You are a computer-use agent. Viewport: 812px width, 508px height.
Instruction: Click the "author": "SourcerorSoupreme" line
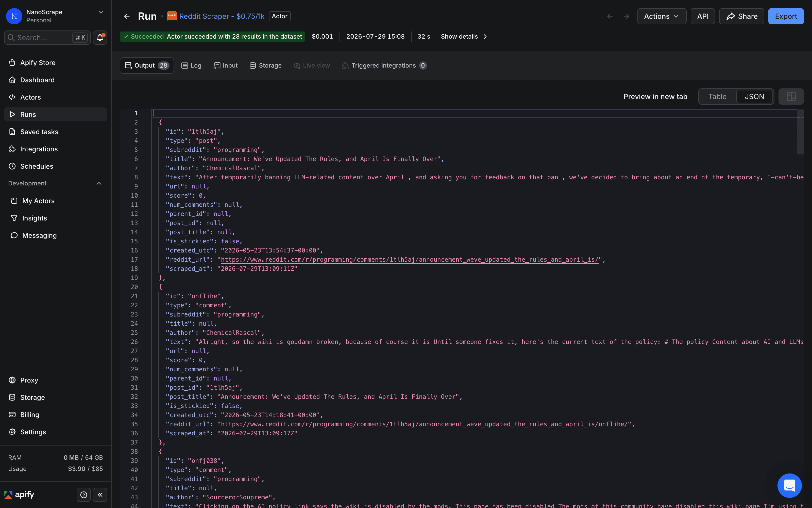pyautogui.click(x=221, y=497)
